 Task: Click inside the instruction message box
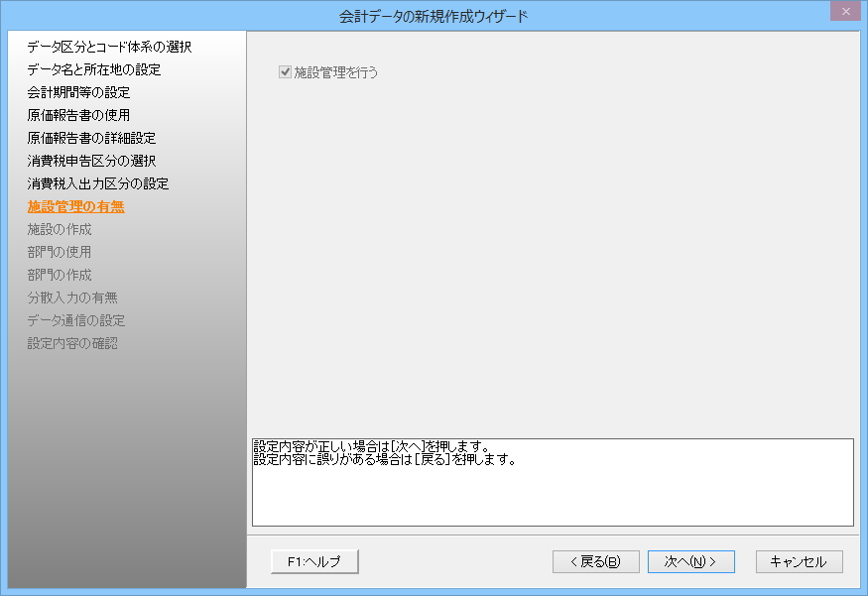(x=553, y=482)
